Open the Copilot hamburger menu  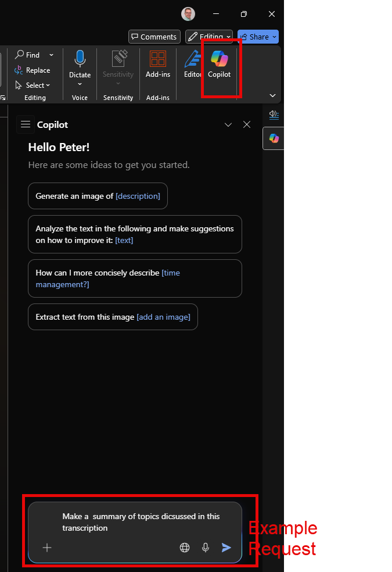(25, 124)
